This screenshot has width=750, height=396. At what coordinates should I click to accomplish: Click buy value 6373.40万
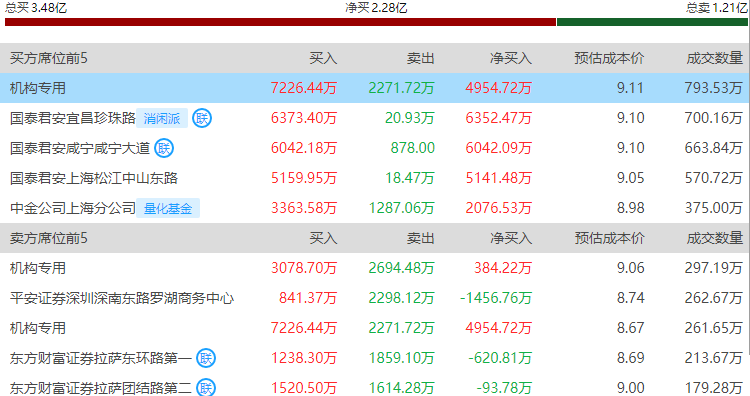(304, 118)
